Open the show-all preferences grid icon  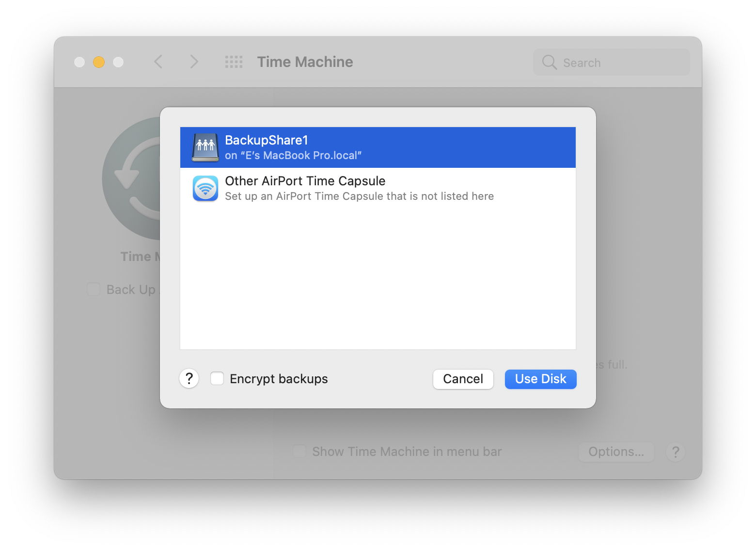(234, 62)
